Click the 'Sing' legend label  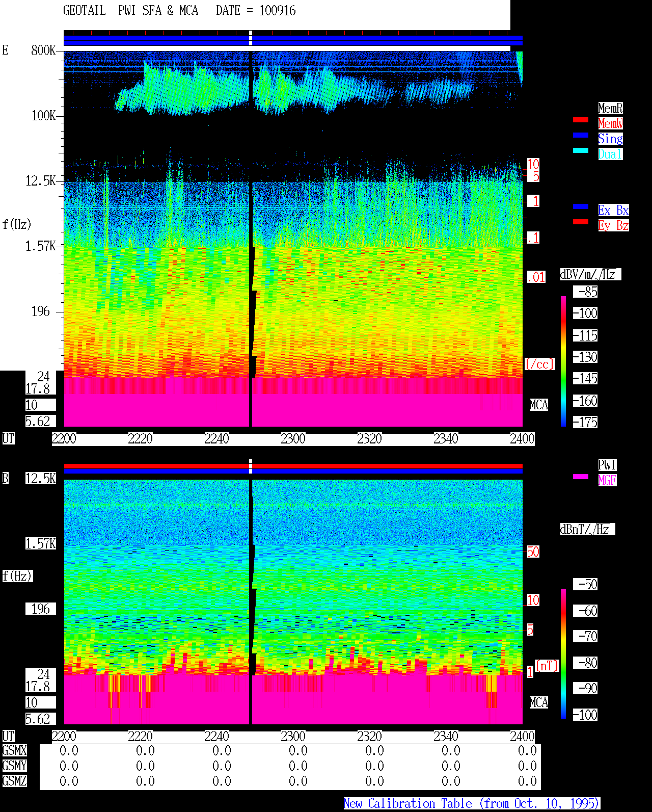point(610,139)
